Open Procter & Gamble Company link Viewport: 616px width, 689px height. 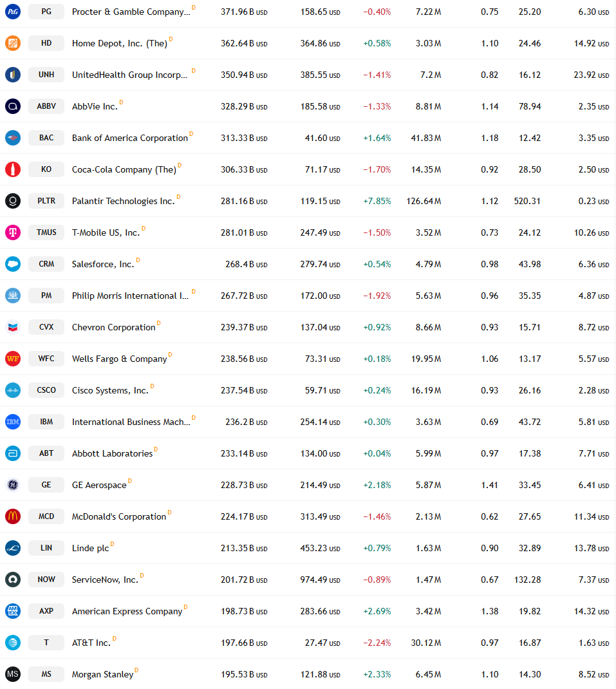coord(131,12)
